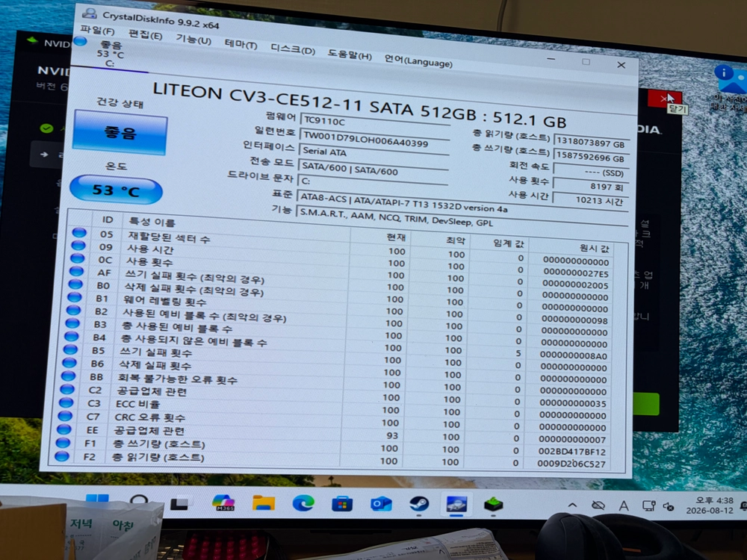Click the blue status icon for C7 CRC 오류 횟수

[65, 416]
